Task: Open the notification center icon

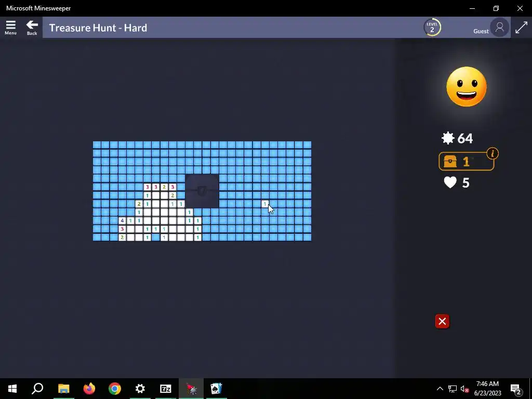Action: tap(516, 389)
